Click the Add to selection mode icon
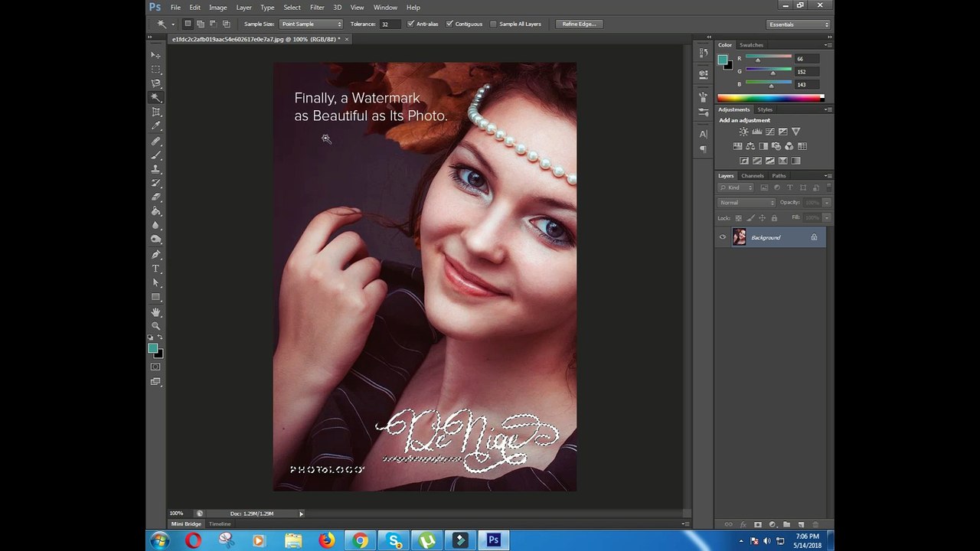Screen dimensions: 980x551 (201, 24)
